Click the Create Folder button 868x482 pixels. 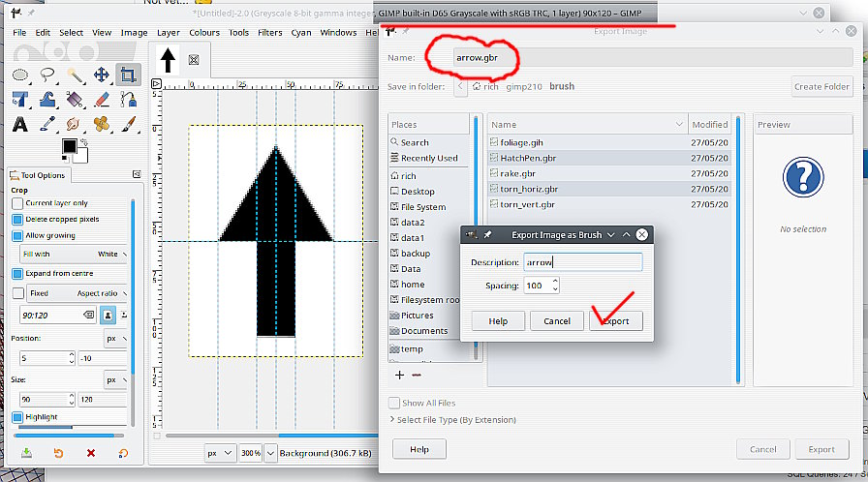tap(821, 86)
